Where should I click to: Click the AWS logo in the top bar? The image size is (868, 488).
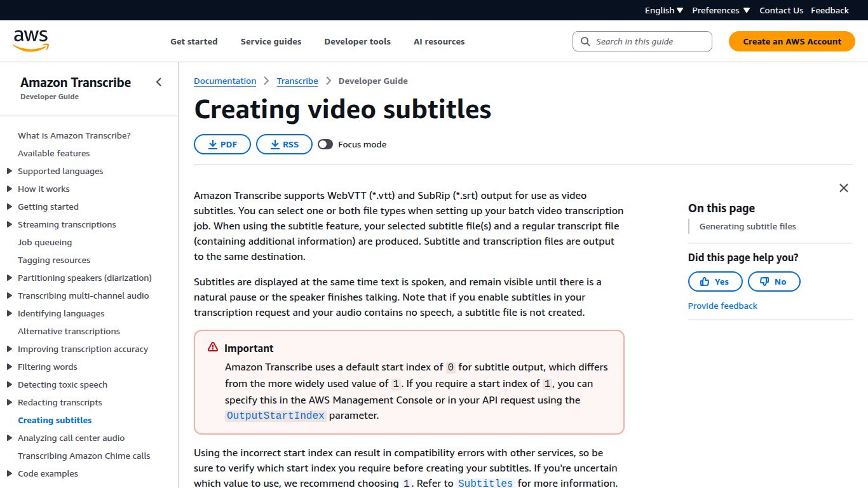[30, 40]
